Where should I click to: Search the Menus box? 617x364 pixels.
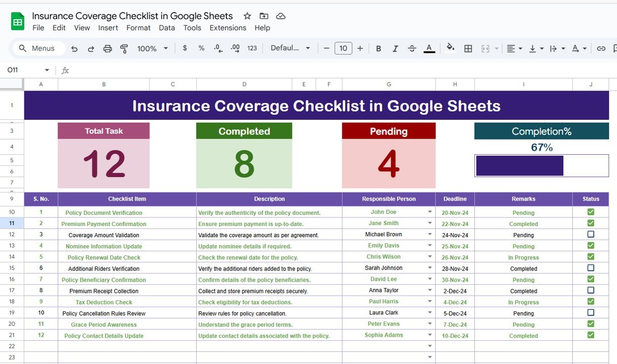[x=39, y=49]
